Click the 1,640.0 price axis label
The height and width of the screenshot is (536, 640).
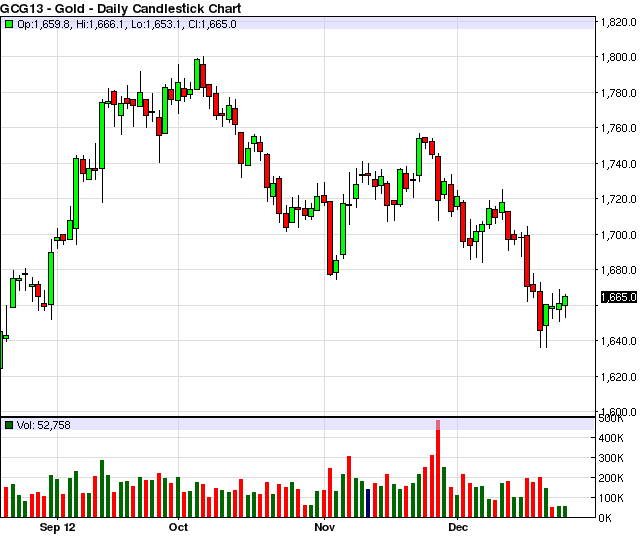619,341
